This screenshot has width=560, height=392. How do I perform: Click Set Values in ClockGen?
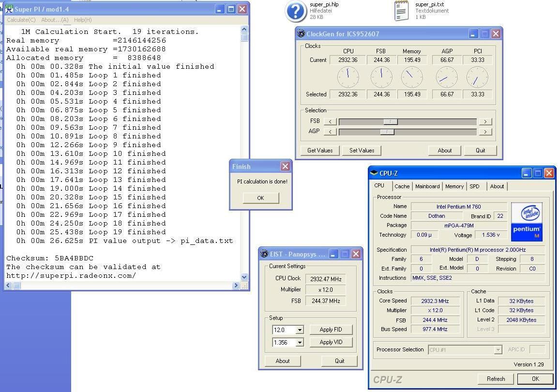pyautogui.click(x=362, y=151)
